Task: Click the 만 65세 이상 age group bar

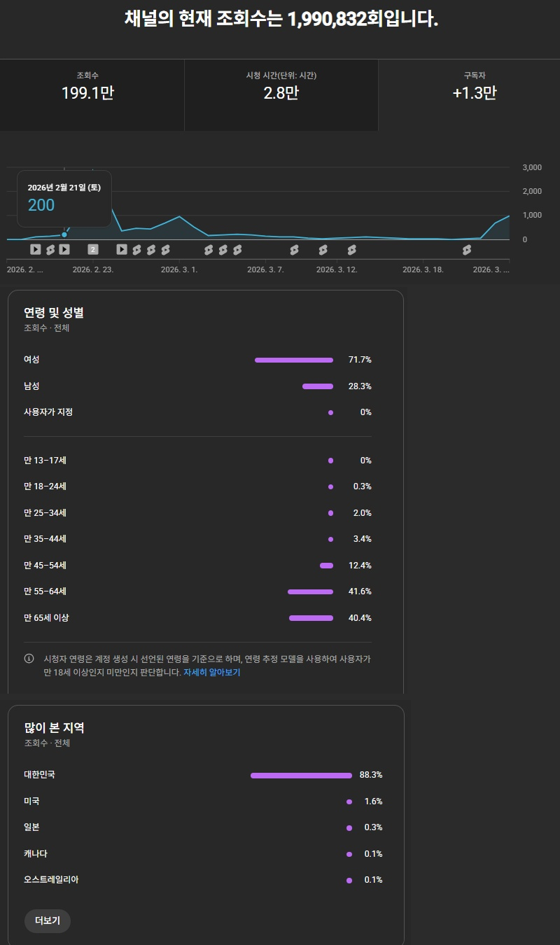Action: 311,618
